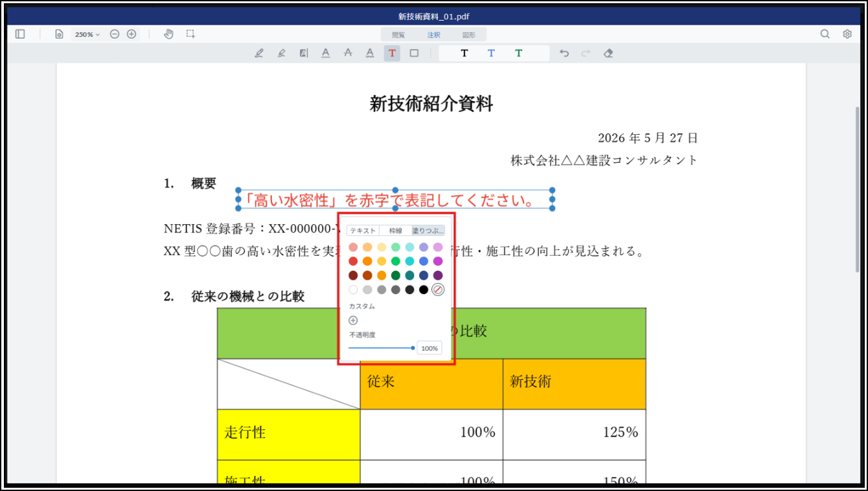868x491 pixels.
Task: Pick the light peach orange swatch
Action: pyautogui.click(x=367, y=247)
